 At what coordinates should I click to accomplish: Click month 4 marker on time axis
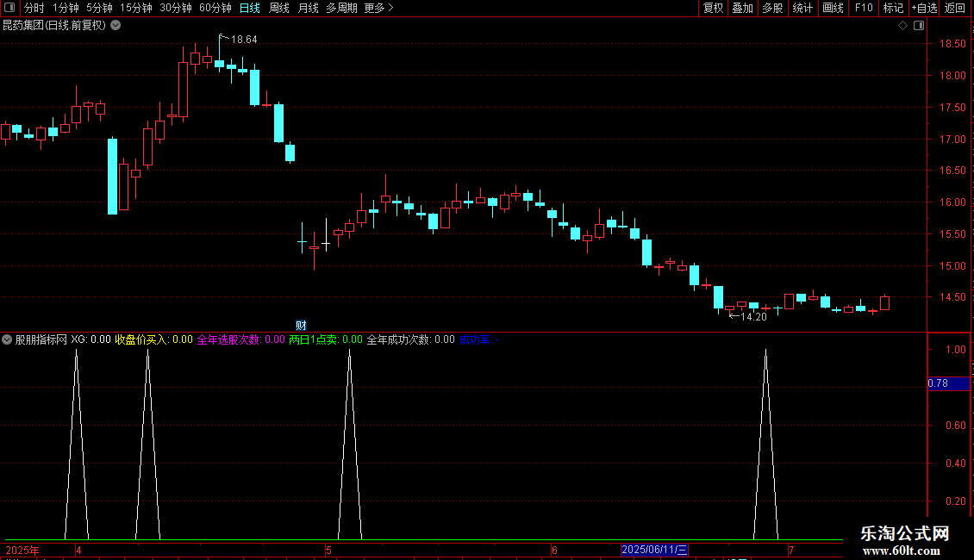(x=78, y=550)
